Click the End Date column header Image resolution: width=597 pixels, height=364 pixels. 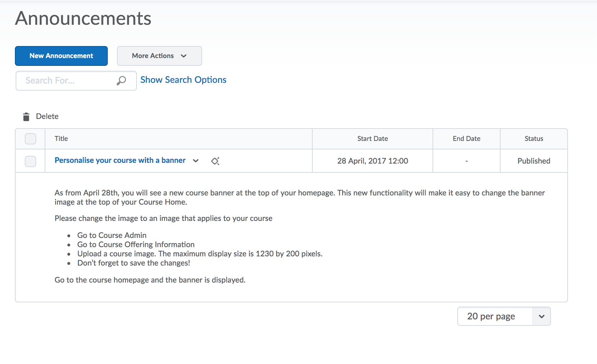(466, 139)
